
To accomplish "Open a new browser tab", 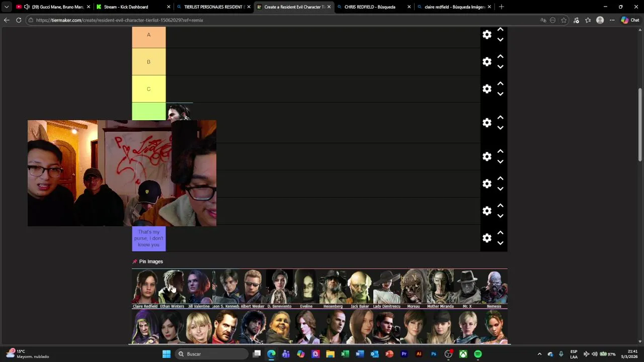I will pos(501,7).
